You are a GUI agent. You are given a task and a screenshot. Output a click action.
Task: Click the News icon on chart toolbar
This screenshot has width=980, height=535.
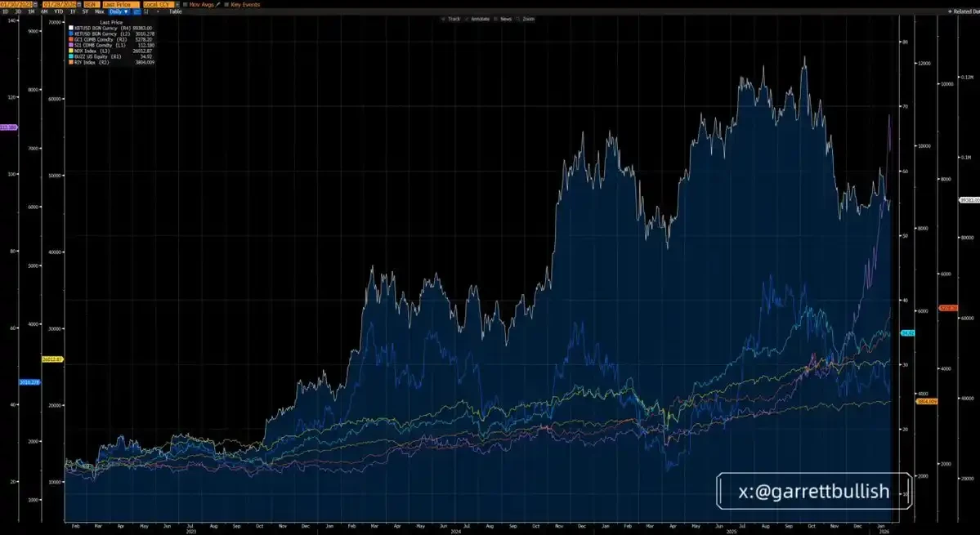[x=504, y=18]
